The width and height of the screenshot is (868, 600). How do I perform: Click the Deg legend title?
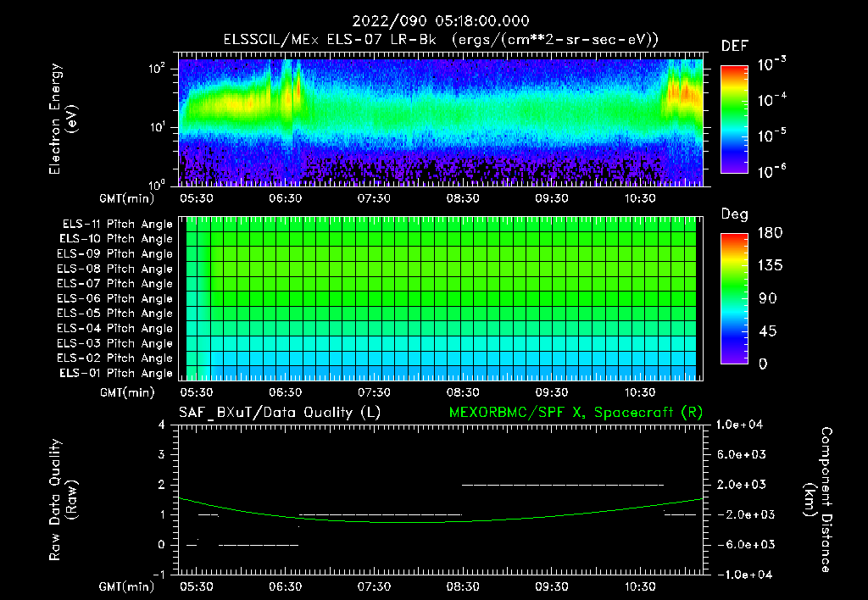pyautogui.click(x=735, y=214)
